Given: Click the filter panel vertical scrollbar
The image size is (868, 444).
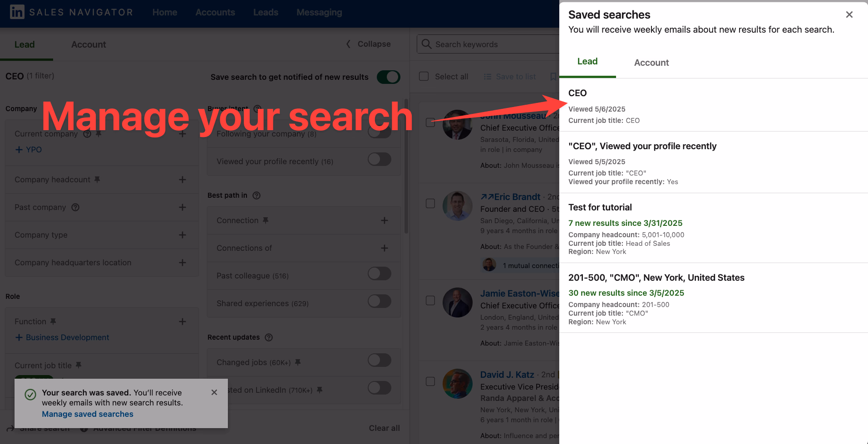Looking at the screenshot, I should 406,166.
